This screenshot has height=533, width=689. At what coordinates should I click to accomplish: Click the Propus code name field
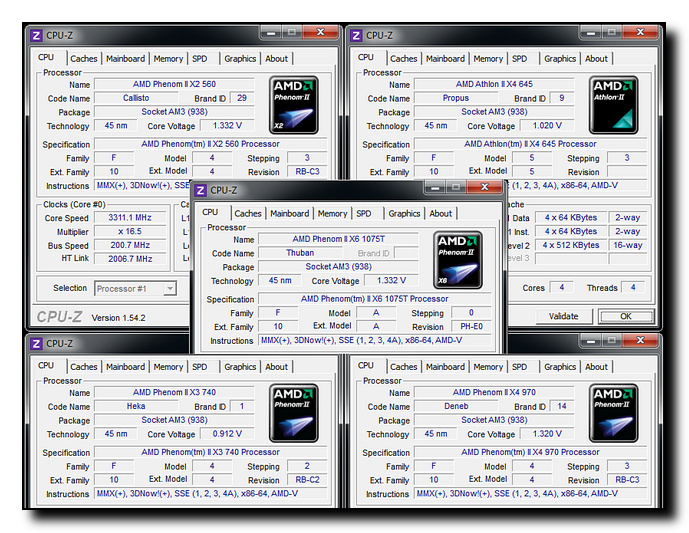(x=456, y=98)
